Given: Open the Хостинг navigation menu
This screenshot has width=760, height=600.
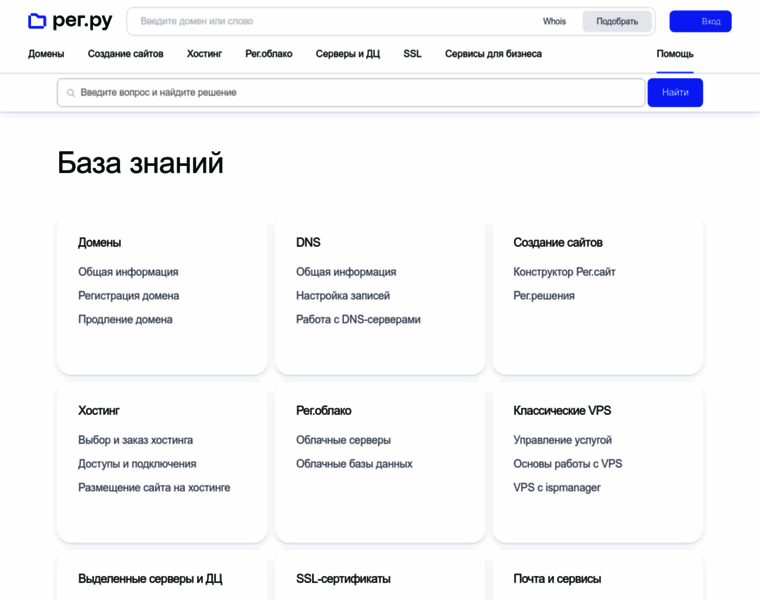Looking at the screenshot, I should coord(204,54).
